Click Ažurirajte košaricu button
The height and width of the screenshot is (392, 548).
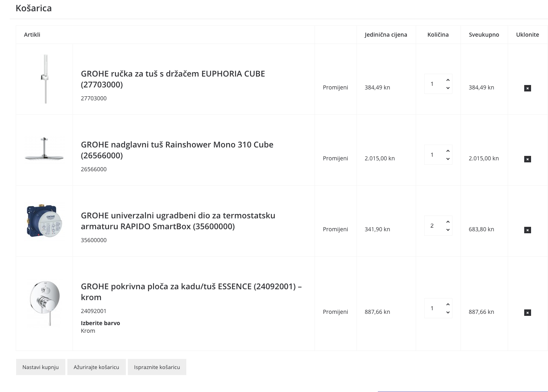[96, 367]
